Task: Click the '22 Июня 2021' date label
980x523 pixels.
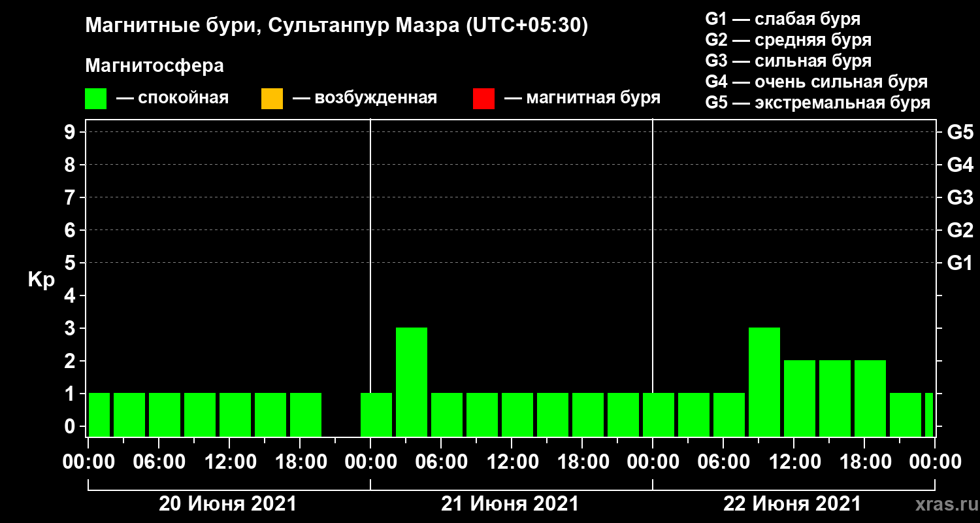Action: pos(792,504)
